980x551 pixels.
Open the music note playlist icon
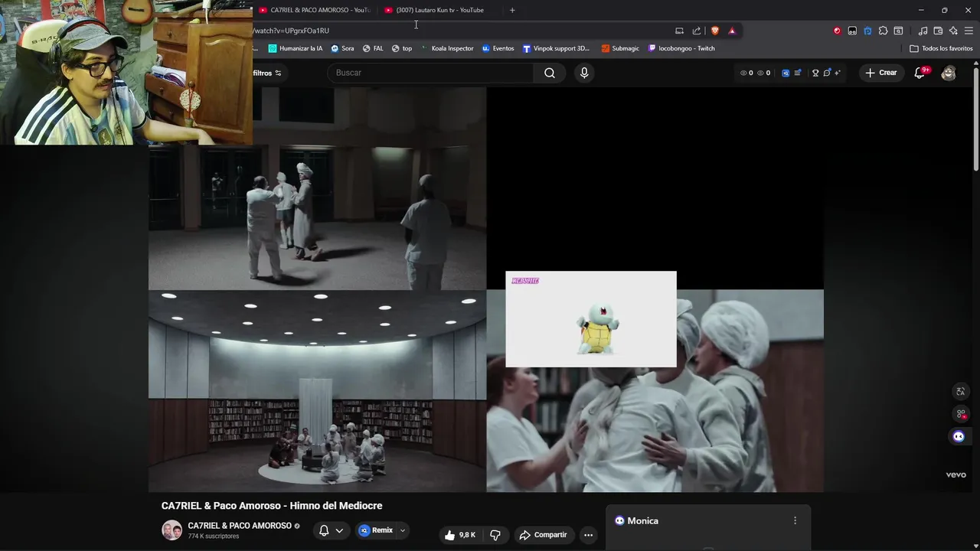pyautogui.click(x=923, y=31)
